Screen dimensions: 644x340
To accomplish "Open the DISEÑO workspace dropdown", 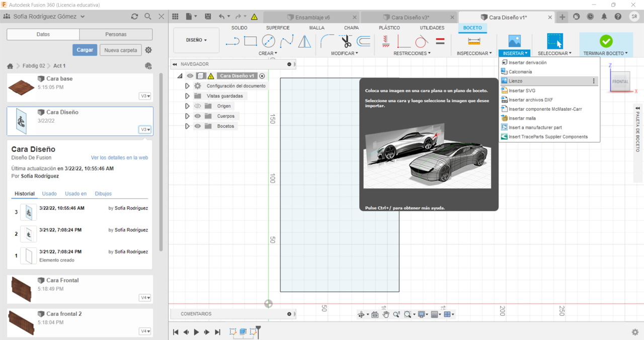I will click(196, 40).
